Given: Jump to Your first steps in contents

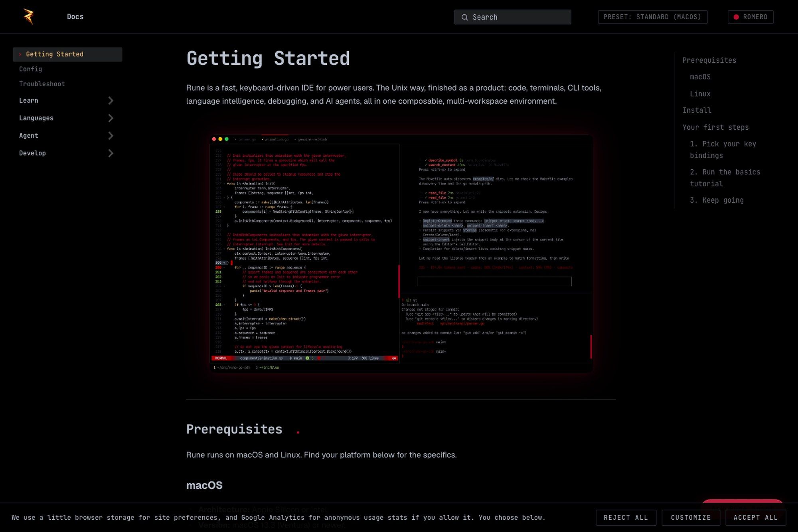Looking at the screenshot, I should [x=715, y=127].
